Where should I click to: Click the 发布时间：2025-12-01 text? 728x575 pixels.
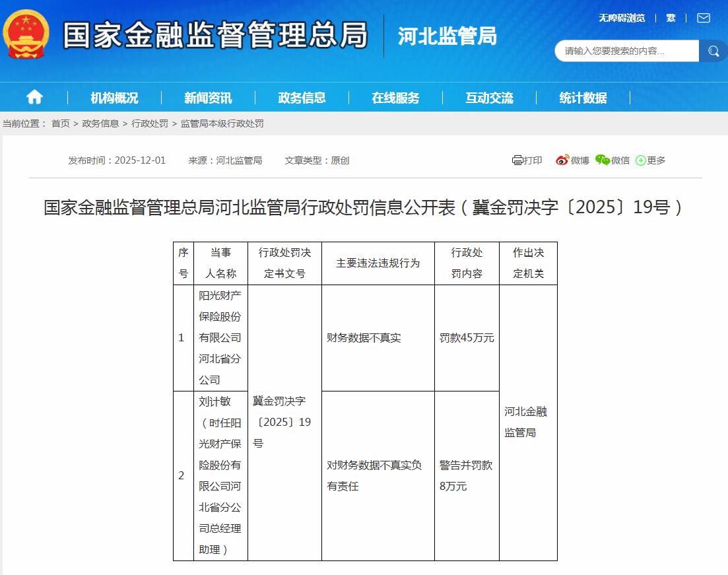(117, 160)
